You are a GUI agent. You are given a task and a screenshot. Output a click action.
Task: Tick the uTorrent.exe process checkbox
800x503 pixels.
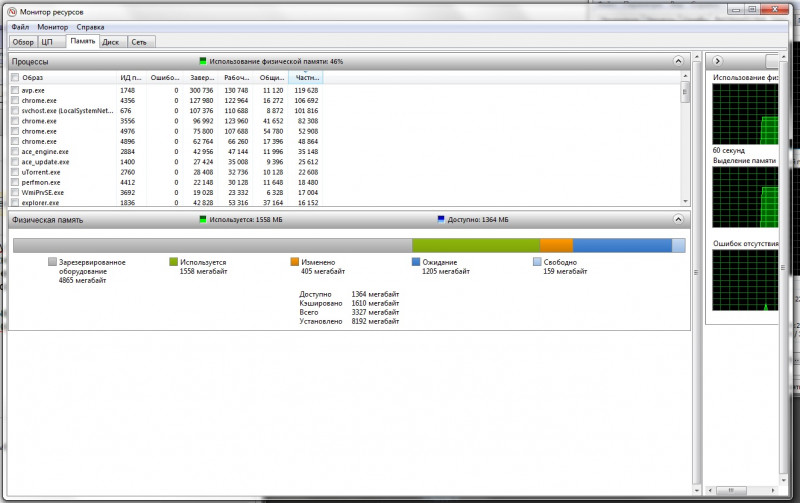click(x=15, y=172)
